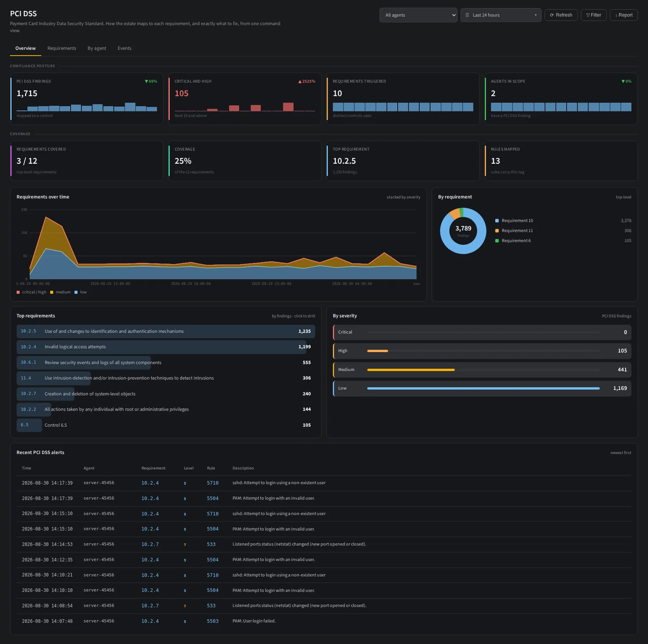
Task: Open requirement 10.2.7 in the 14:14:53 alert
Action: pyautogui.click(x=150, y=544)
